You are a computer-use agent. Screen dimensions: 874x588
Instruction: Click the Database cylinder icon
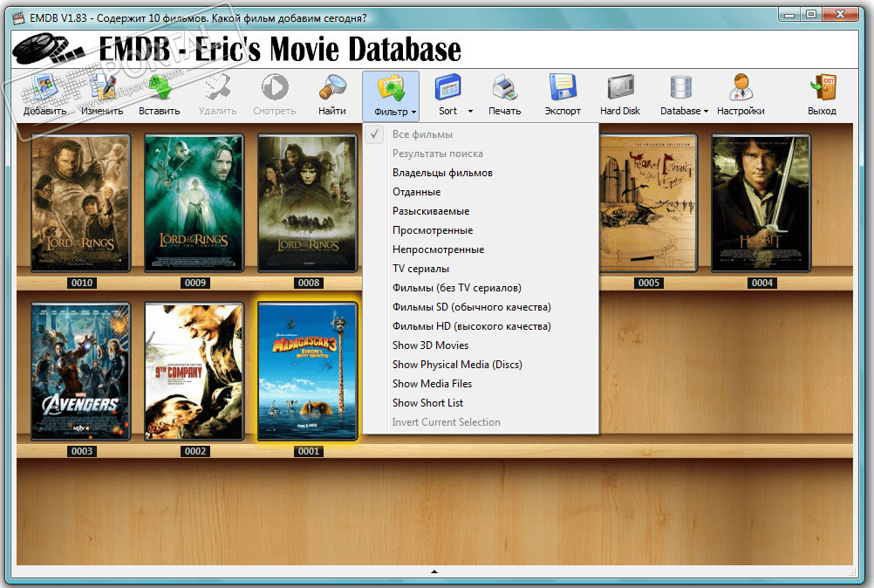[x=680, y=88]
